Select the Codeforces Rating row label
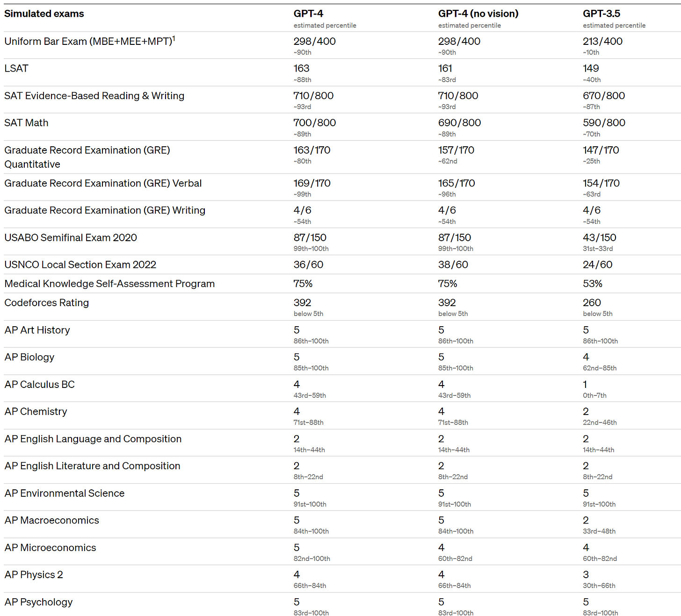681x616 pixels. (x=47, y=303)
